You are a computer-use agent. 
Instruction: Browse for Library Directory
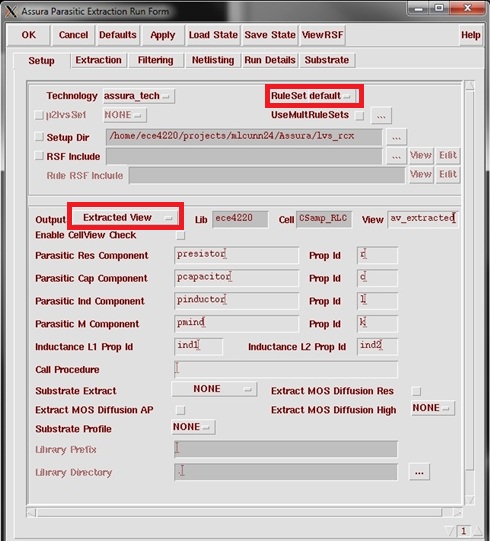pyautogui.click(x=419, y=472)
